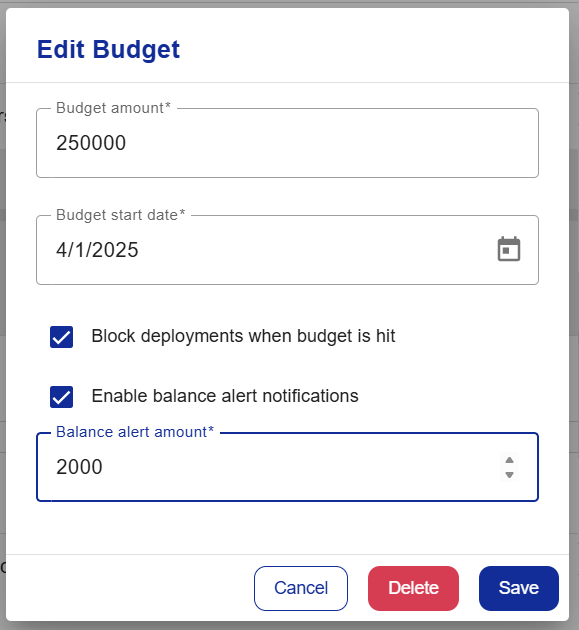
Task: Click the Budget start date field 4/1/2025
Action: pos(287,250)
